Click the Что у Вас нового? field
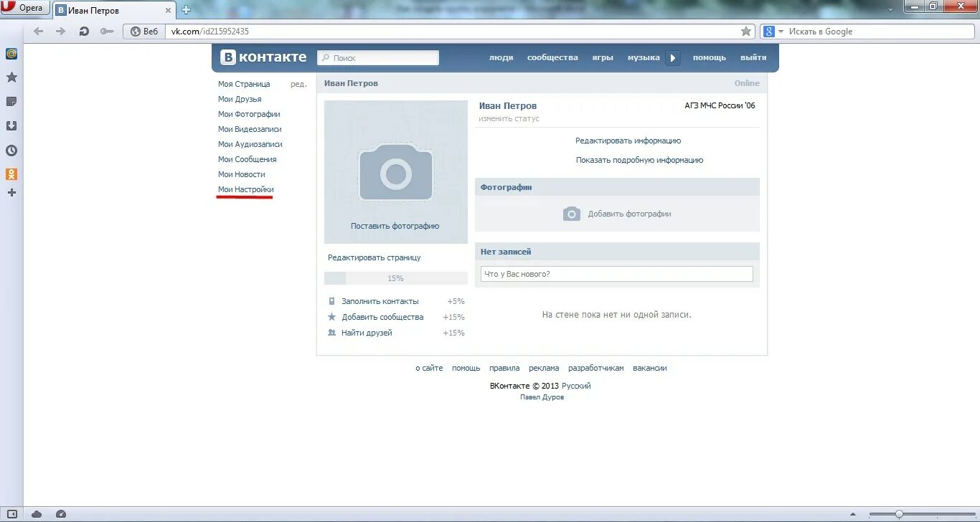Screen dimensions: 980x522 pyautogui.click(x=617, y=274)
